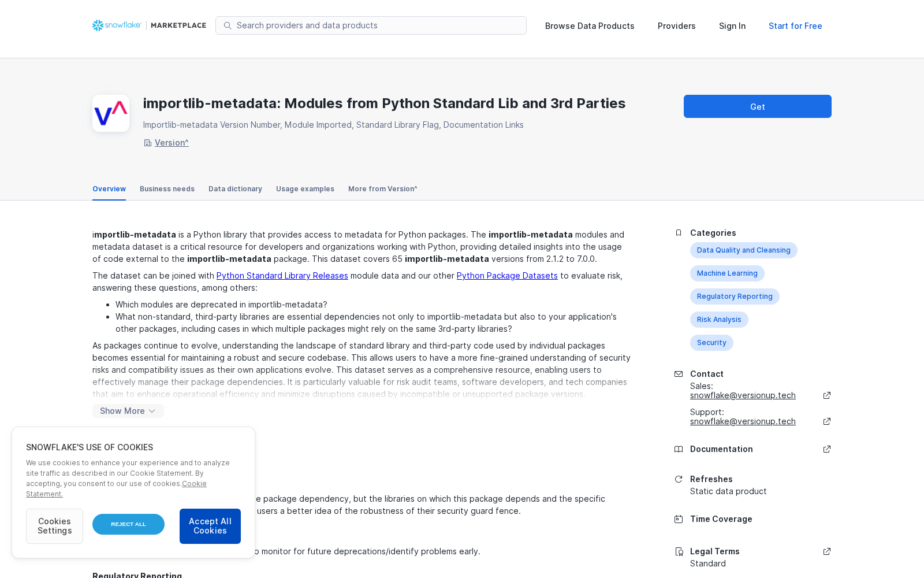Click the Documentation book icon
The height and width of the screenshot is (578, 924).
coord(679,449)
